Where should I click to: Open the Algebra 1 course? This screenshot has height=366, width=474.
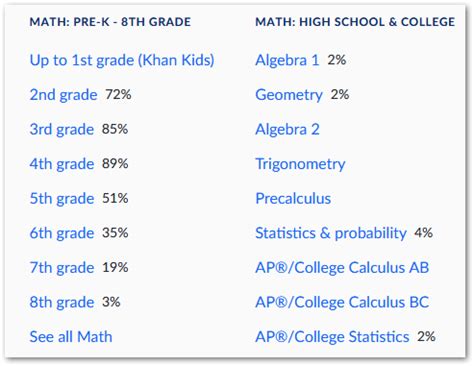[x=287, y=61]
